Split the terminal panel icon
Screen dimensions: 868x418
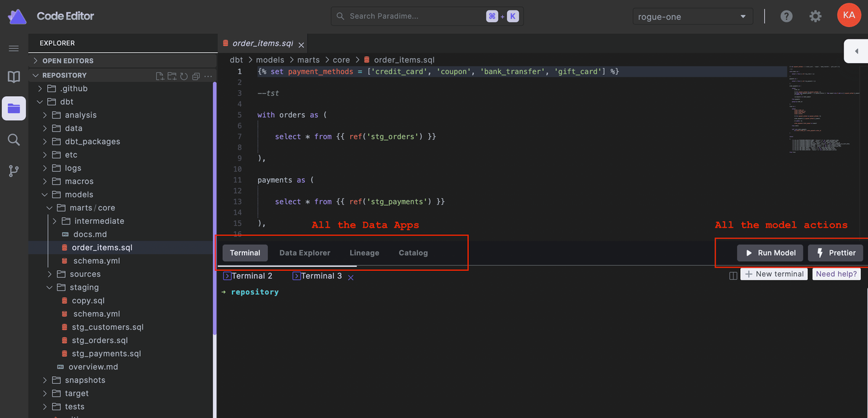(x=733, y=275)
